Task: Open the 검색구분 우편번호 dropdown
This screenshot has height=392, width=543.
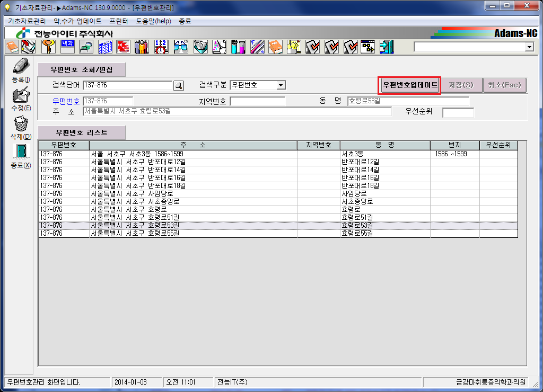Action: (281, 85)
